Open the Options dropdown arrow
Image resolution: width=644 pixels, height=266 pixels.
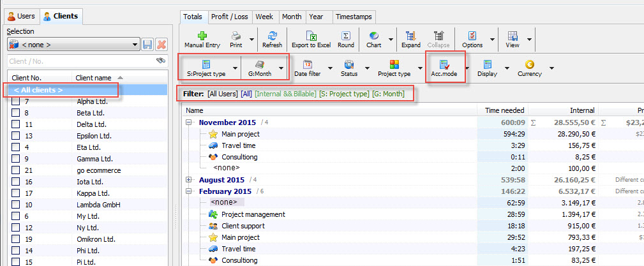(491, 40)
